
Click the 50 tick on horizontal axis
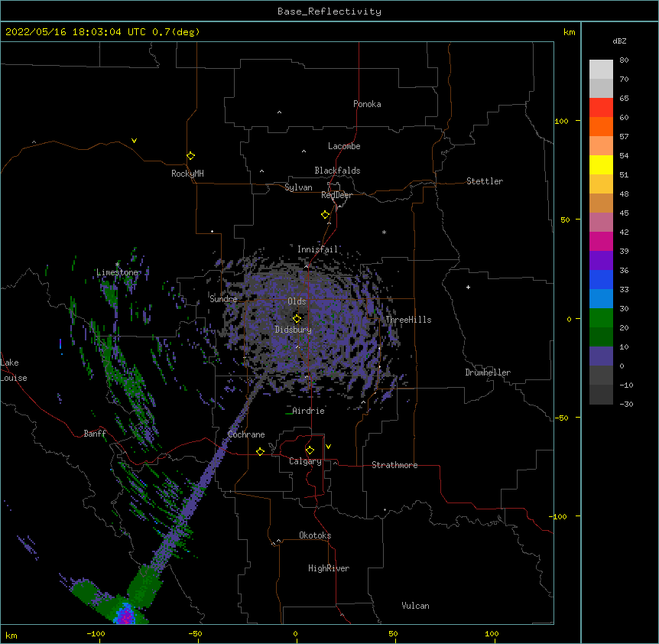click(393, 634)
